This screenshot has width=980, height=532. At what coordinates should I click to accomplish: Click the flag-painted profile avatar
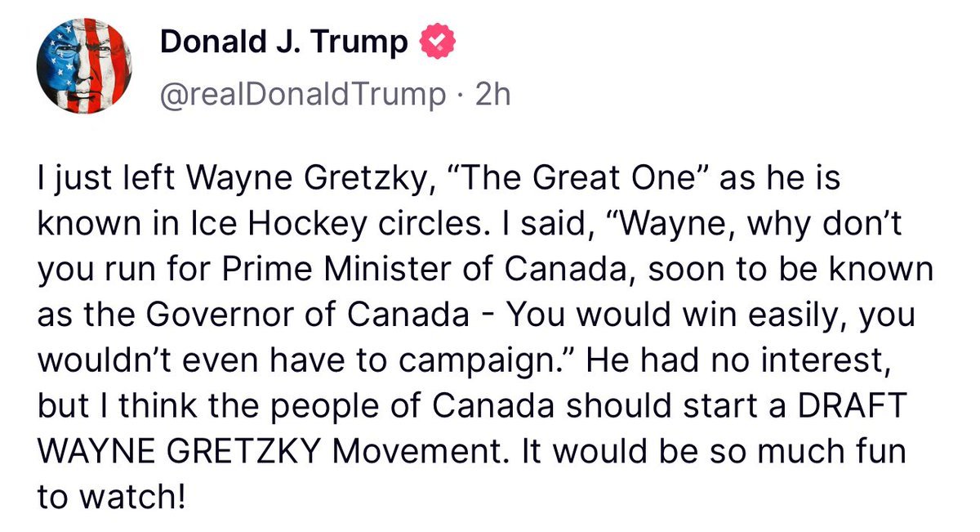point(85,65)
